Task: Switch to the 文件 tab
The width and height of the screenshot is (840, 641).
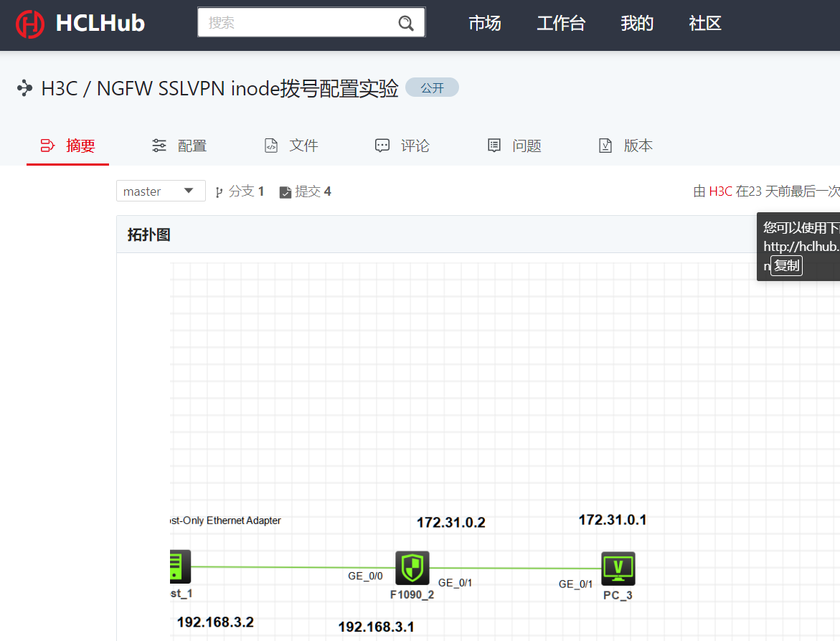Action: pyautogui.click(x=291, y=146)
